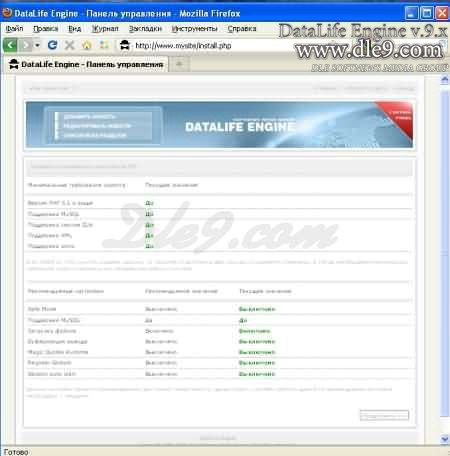Click the scrollbar up arrow
The width and height of the screenshot is (450, 456).
(x=445, y=80)
